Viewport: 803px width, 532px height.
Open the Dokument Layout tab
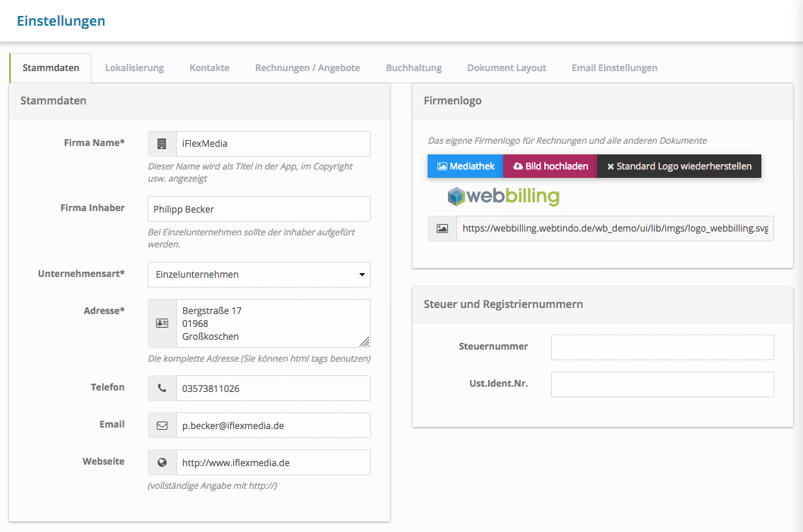[x=506, y=68]
